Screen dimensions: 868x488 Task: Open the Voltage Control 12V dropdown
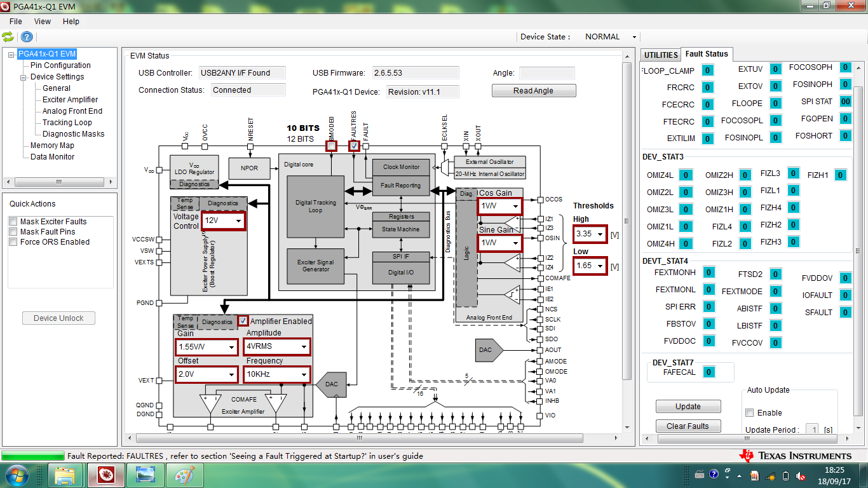click(223, 220)
